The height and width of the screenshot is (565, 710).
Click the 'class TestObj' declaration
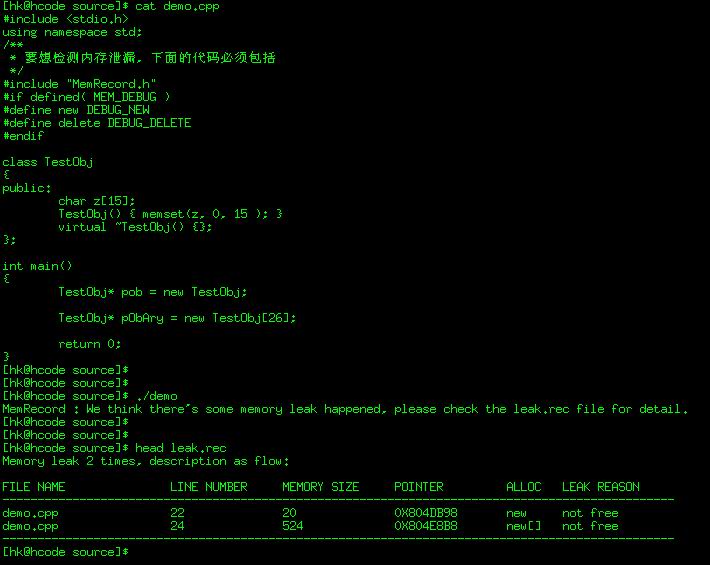click(47, 162)
